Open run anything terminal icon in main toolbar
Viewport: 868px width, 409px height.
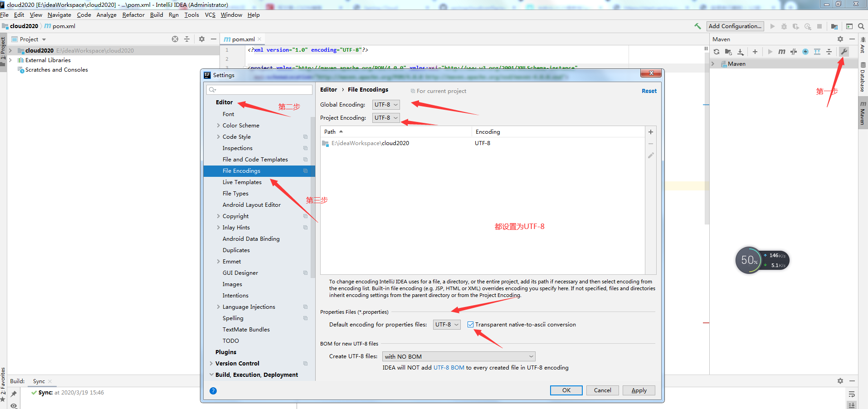pos(849,26)
